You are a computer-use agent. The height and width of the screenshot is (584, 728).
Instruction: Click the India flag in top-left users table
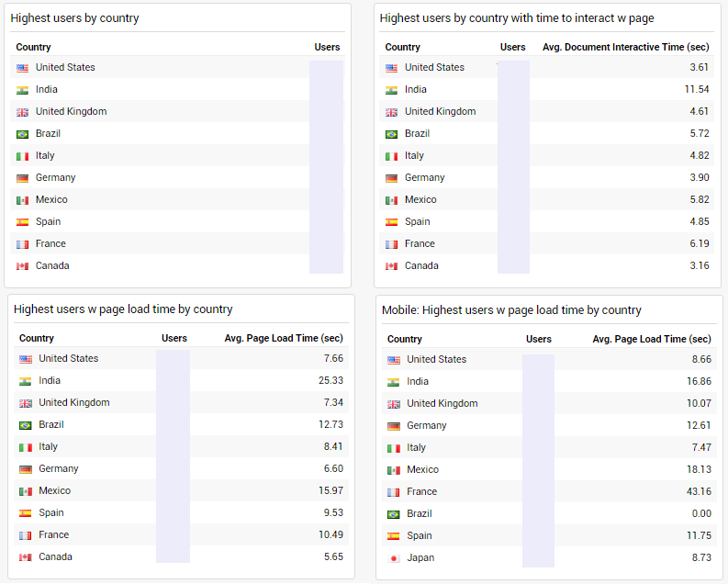coord(22,90)
